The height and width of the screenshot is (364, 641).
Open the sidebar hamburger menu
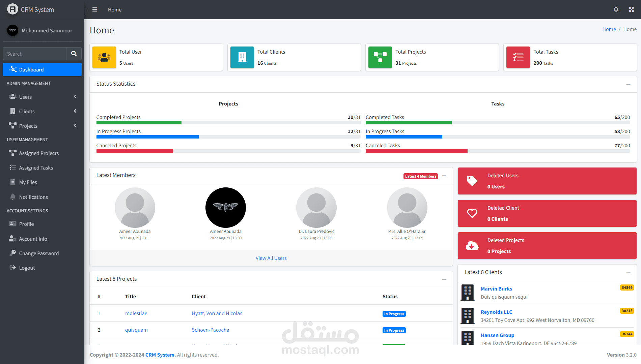[x=94, y=9]
